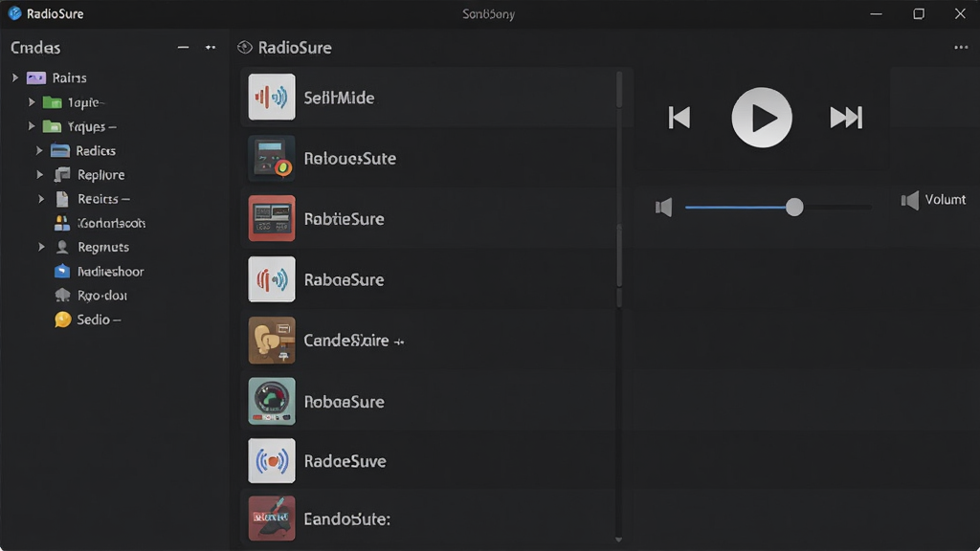Click the SeliтMide station waveform icon
Image resolution: width=980 pixels, height=551 pixels.
pyautogui.click(x=272, y=97)
